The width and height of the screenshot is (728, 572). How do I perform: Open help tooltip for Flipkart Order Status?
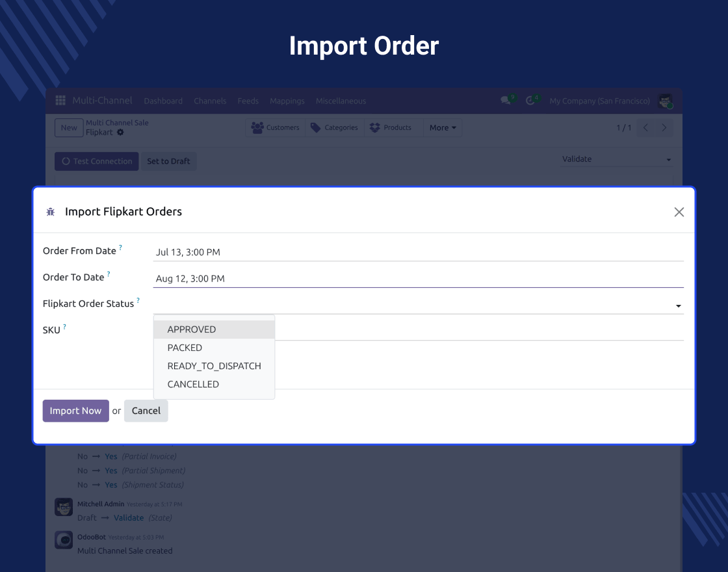coord(138,300)
